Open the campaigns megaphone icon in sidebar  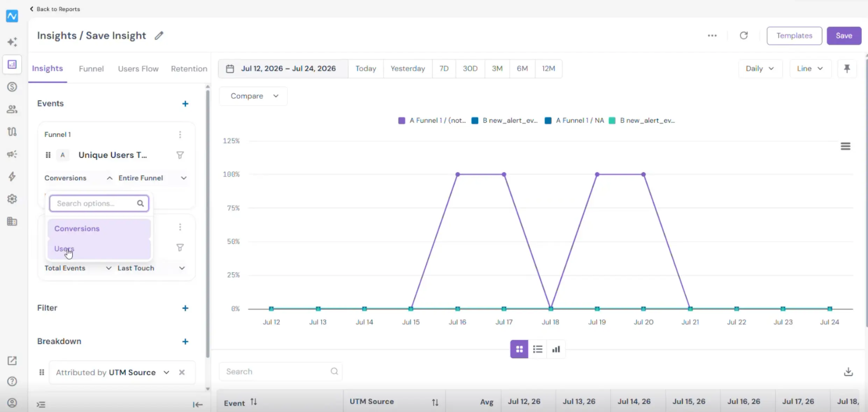[12, 154]
